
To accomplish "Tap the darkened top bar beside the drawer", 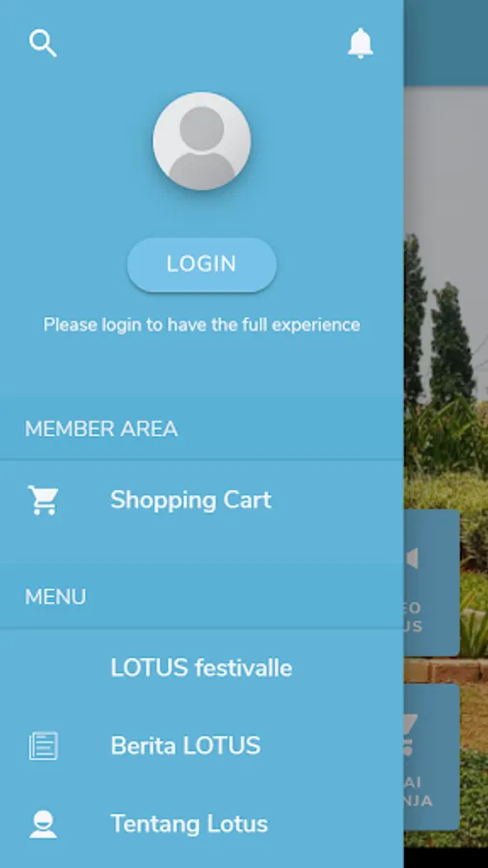I will coord(446,43).
